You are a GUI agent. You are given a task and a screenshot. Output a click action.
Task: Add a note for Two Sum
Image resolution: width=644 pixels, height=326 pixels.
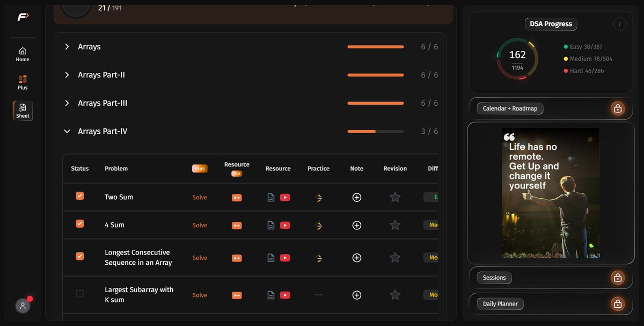click(357, 197)
